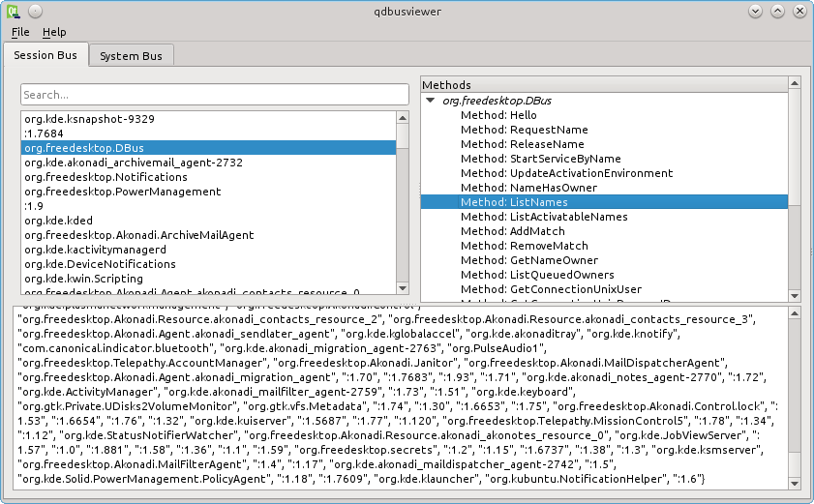Click the service Search field
814x504 pixels.
(215, 95)
